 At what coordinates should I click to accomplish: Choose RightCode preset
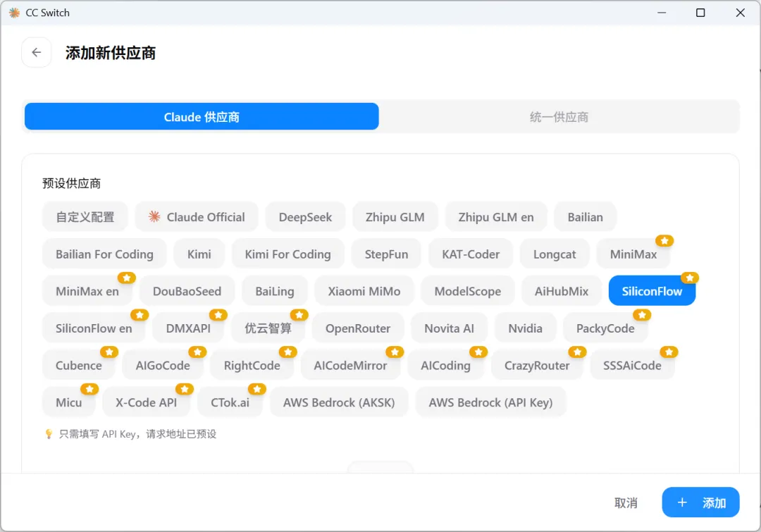click(252, 365)
